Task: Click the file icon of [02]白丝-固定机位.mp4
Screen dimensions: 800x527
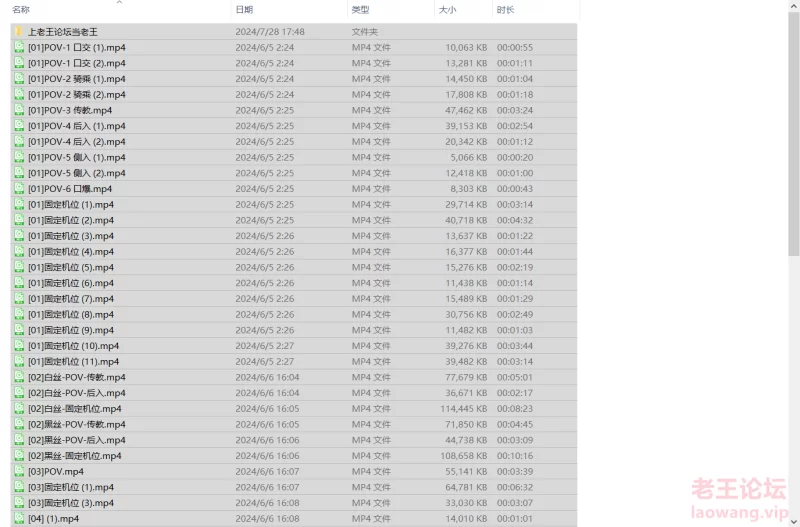Action: point(19,409)
